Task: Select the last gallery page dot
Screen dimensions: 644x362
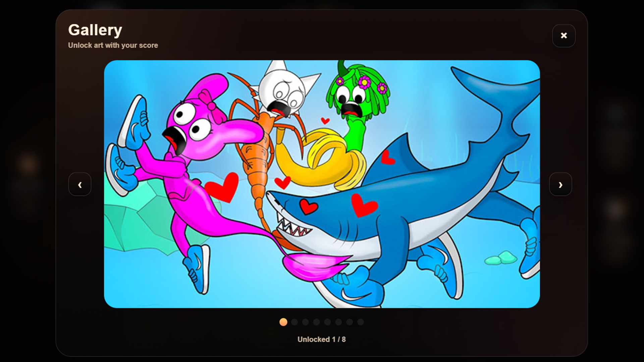Action: click(x=360, y=322)
